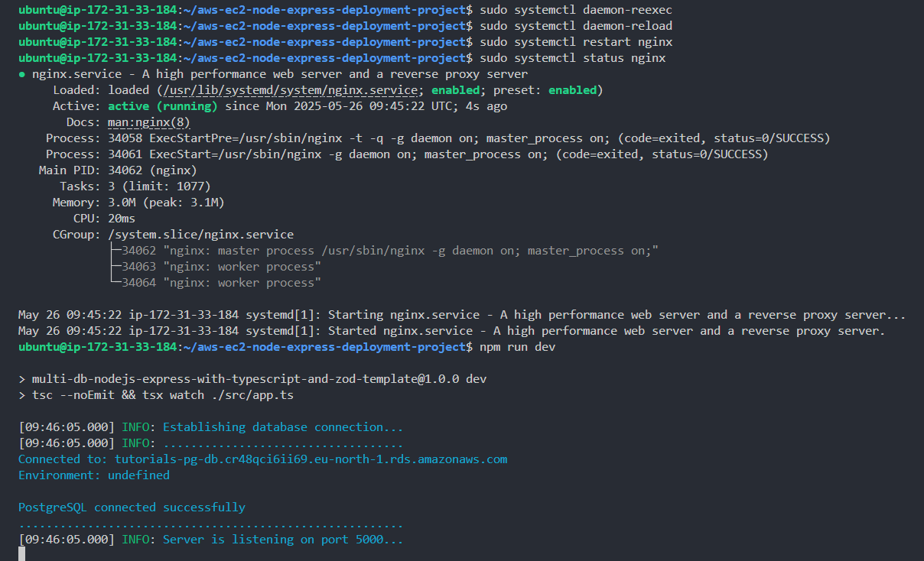Click the "npm run dev" command text

517,347
